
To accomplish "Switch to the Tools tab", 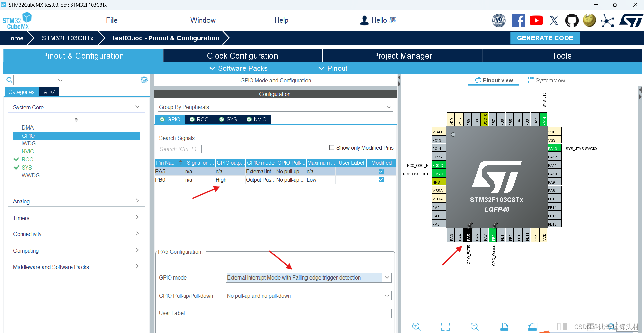I will point(561,56).
